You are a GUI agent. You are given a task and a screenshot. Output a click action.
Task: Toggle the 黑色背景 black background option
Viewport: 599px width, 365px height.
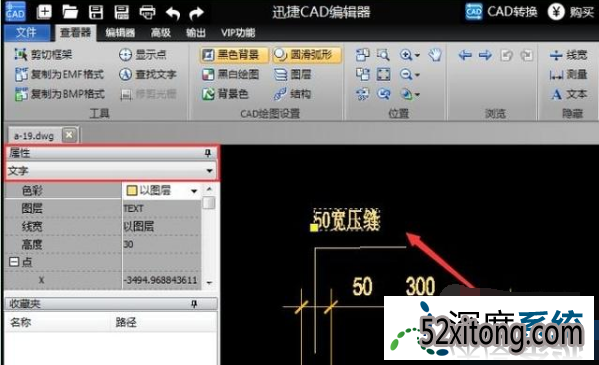(x=233, y=55)
